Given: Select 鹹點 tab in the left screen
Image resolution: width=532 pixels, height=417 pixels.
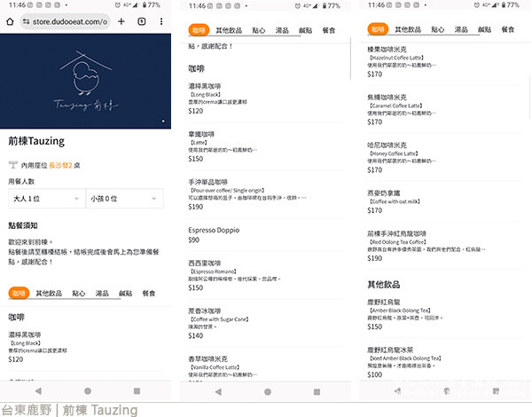Looking at the screenshot, I should click(x=125, y=293).
